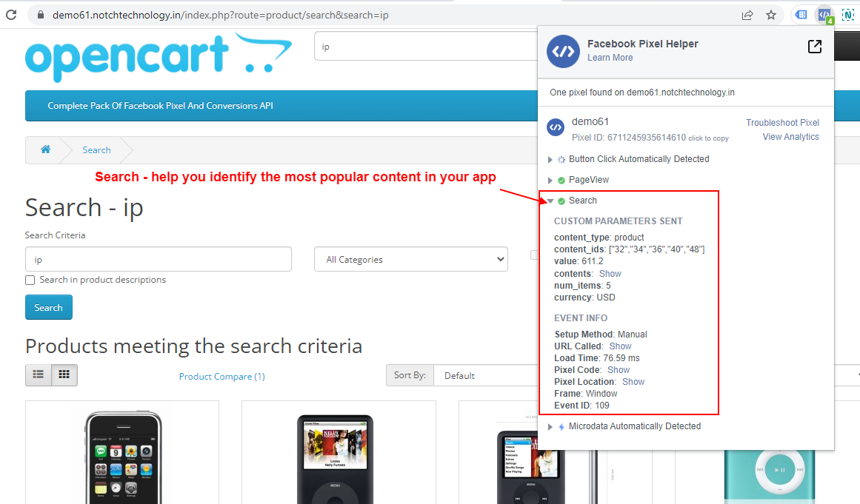860x504 pixels.
Task: Open Learn More link in Pixel Helper
Action: coord(610,58)
